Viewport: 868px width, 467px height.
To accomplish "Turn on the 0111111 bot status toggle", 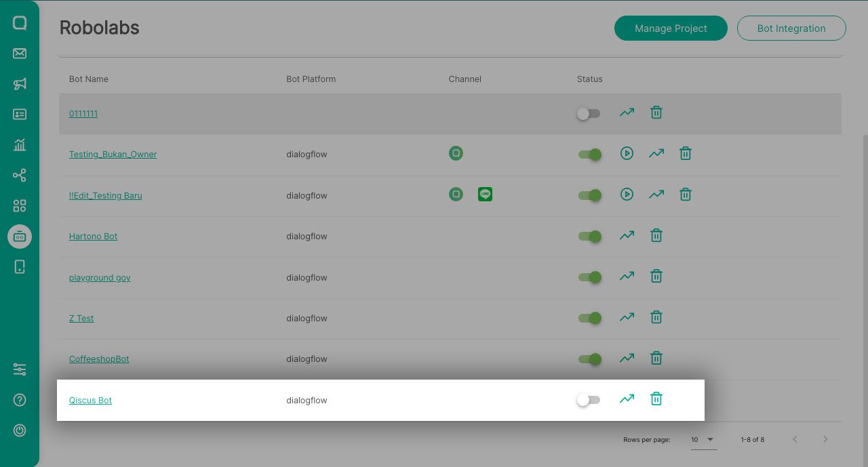I will click(x=588, y=114).
